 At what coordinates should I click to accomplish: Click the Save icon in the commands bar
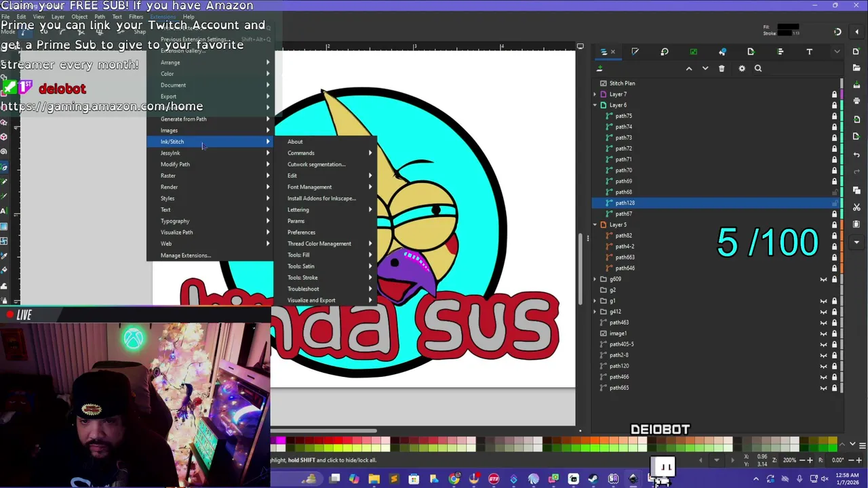[856, 84]
